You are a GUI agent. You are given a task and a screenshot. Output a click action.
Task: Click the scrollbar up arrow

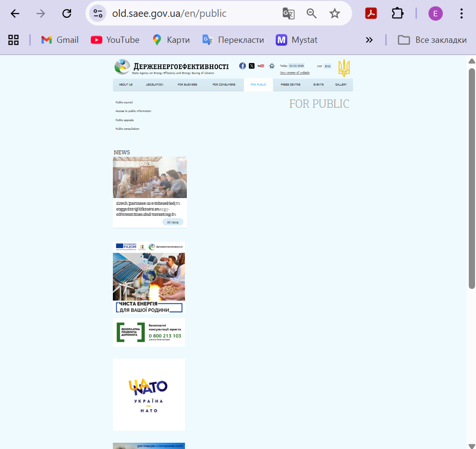pos(472,61)
